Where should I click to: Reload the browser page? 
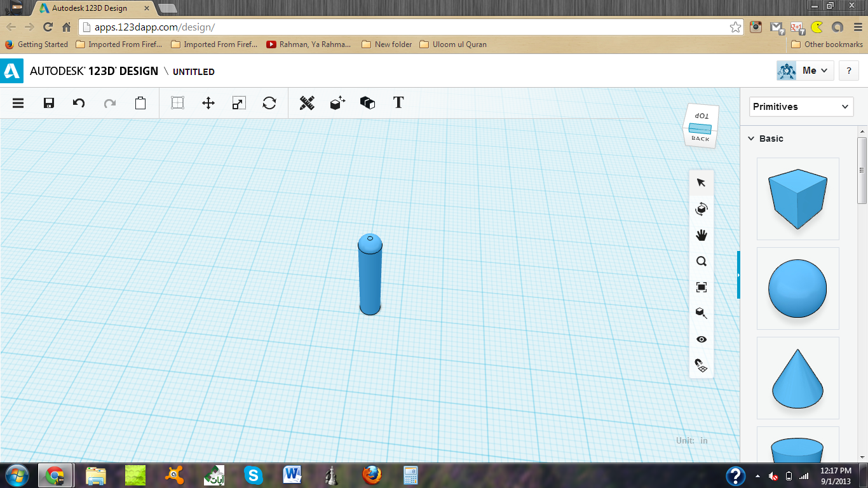48,27
